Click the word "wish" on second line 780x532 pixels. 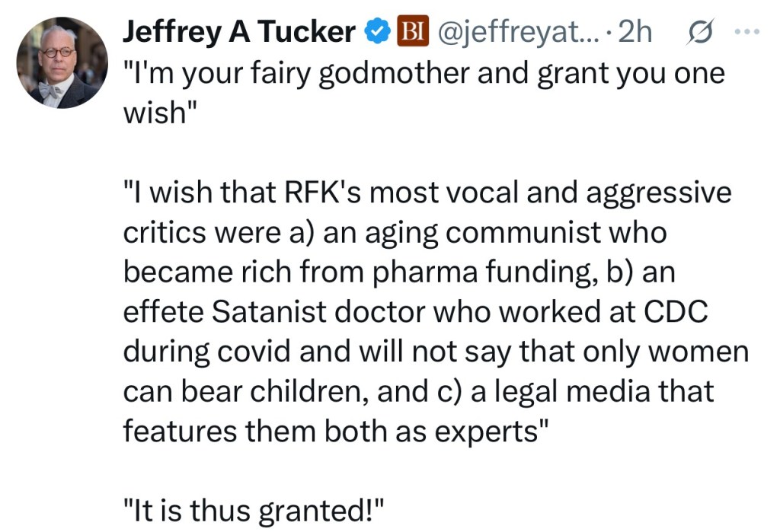(x=155, y=113)
